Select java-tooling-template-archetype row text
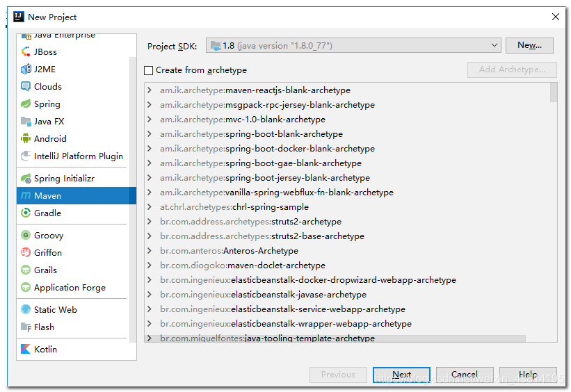Viewport: 571px width, 392px height. point(267,338)
